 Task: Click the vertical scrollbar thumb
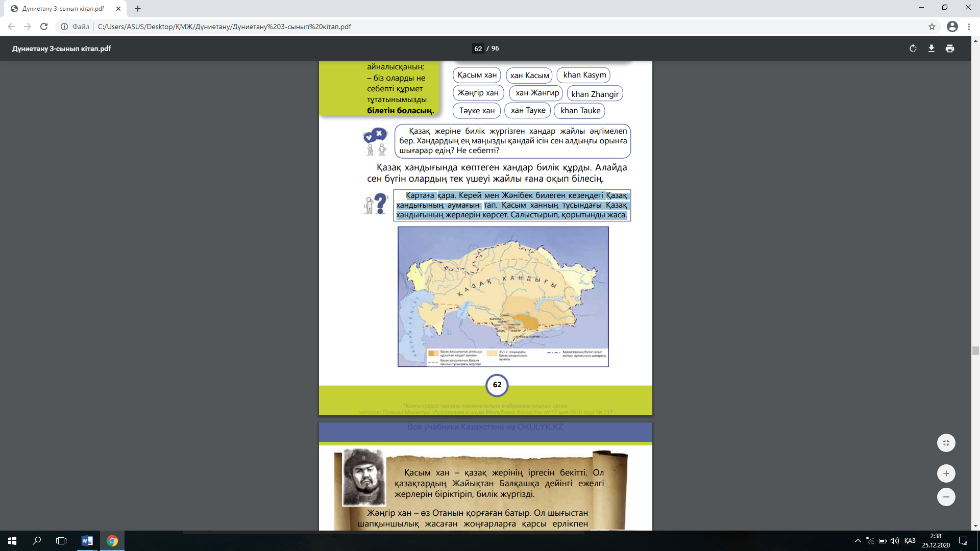(x=975, y=350)
